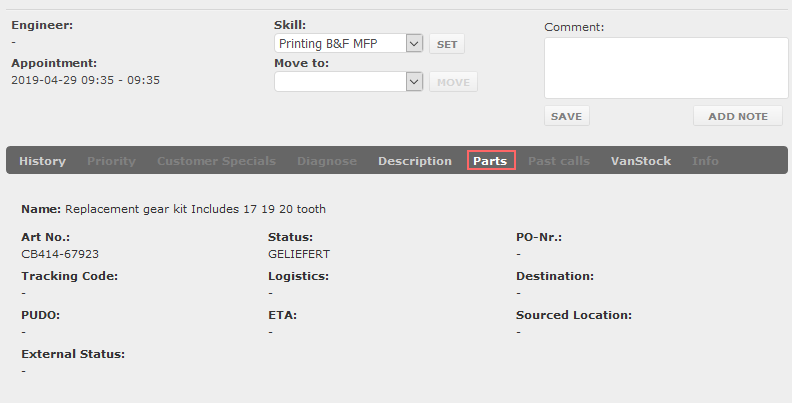This screenshot has width=792, height=403.
Task: Open the Priority tab
Action: [x=111, y=161]
